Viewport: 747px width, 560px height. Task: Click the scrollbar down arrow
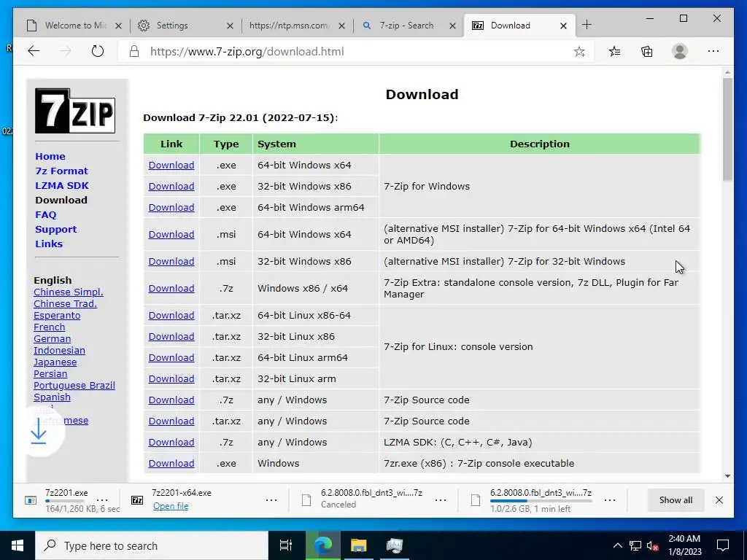727,475
